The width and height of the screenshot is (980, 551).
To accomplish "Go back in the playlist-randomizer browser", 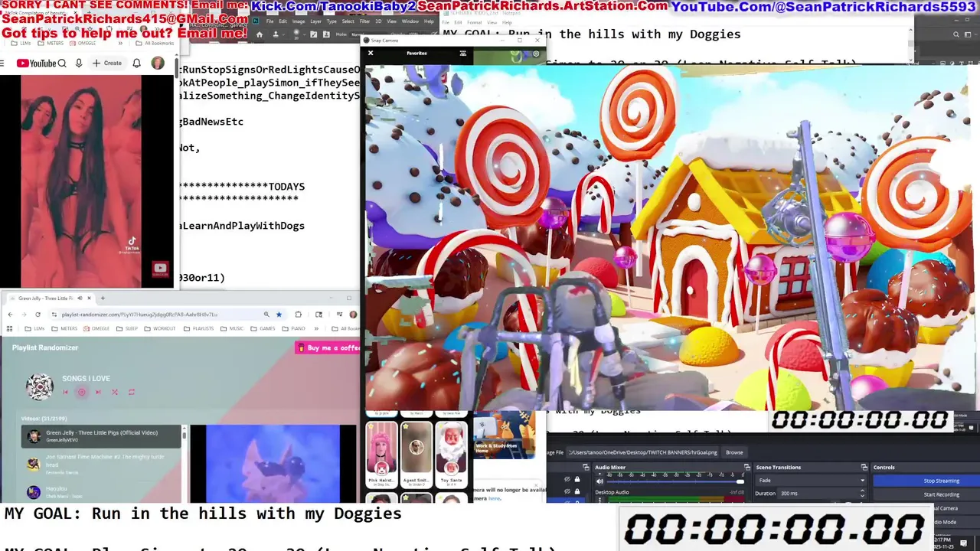I will [x=10, y=315].
